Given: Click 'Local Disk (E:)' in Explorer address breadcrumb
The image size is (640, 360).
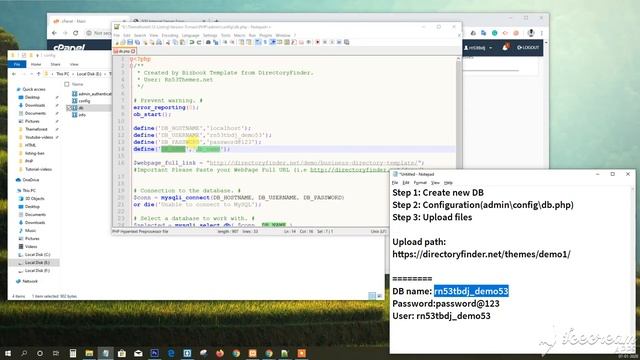Looking at the screenshot, I should click(89, 74).
